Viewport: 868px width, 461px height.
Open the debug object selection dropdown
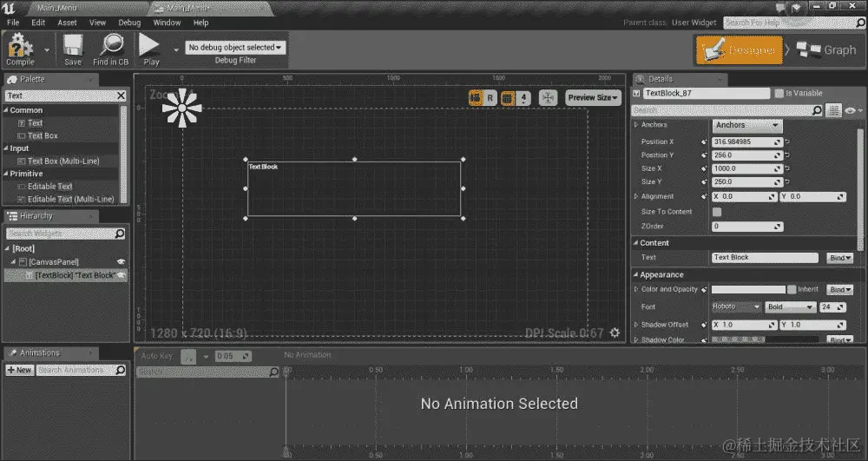click(235, 48)
